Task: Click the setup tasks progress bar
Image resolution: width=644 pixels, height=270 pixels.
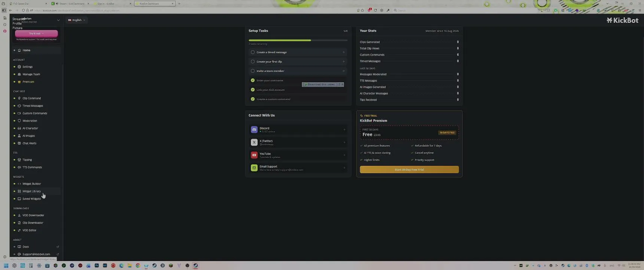Action: [298, 40]
